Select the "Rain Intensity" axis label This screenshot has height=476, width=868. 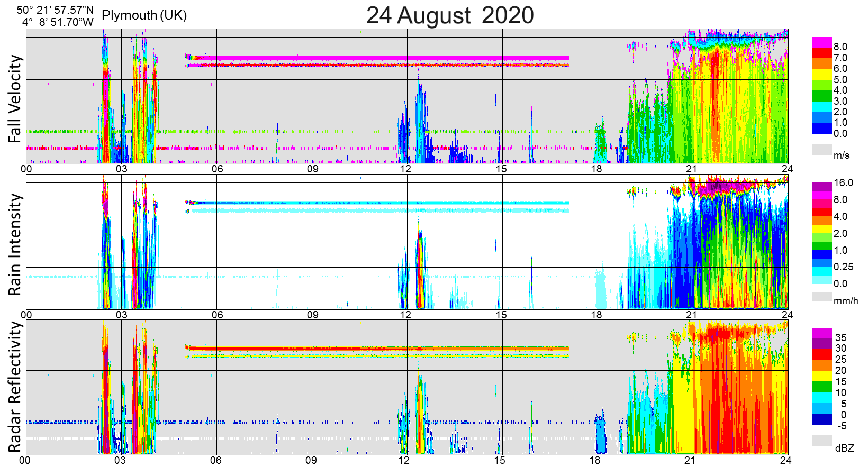(x=15, y=244)
